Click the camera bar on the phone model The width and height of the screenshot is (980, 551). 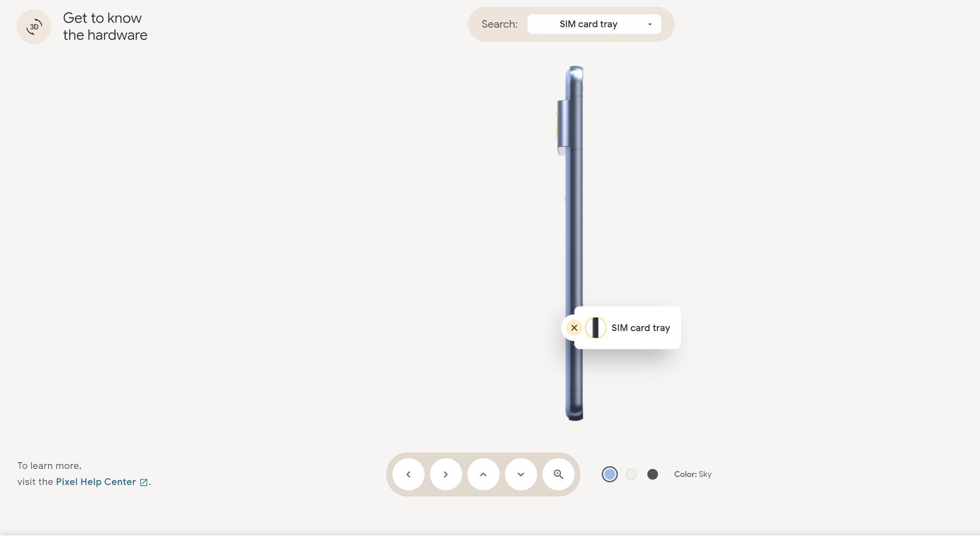coord(563,127)
